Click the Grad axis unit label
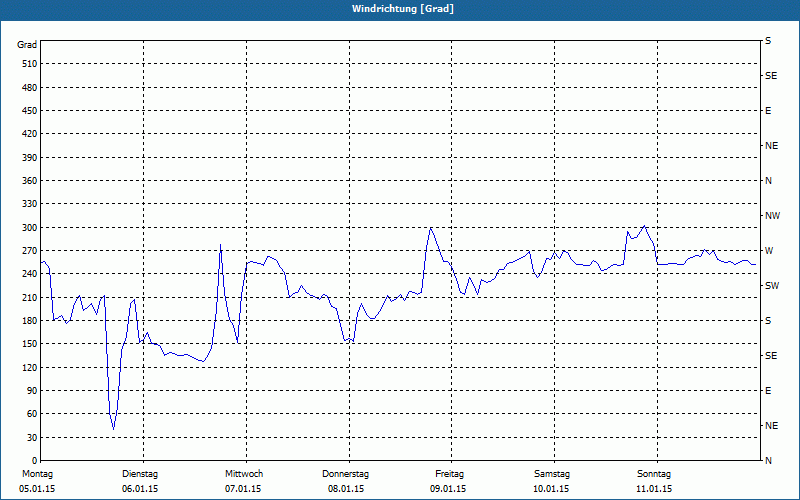800x500 pixels. pos(27,45)
